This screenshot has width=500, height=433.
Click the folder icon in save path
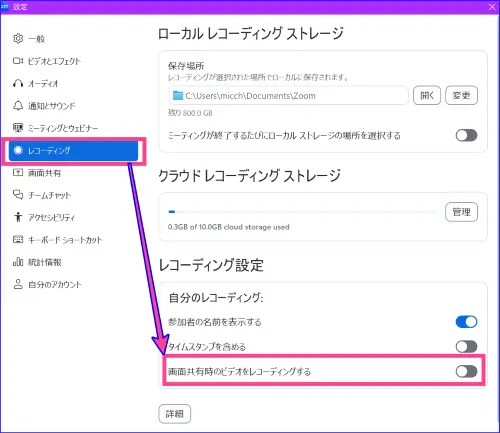tap(178, 96)
